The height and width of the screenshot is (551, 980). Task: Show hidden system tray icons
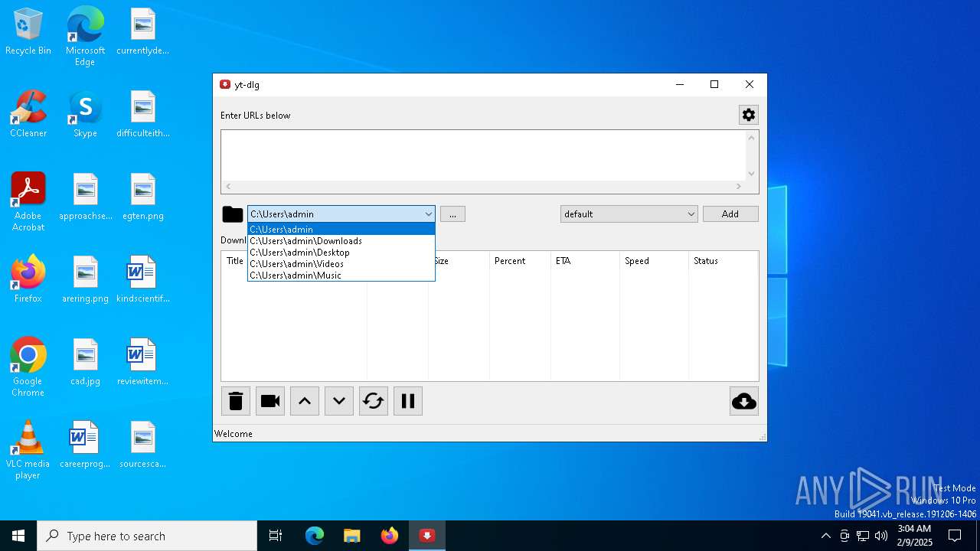pos(825,536)
